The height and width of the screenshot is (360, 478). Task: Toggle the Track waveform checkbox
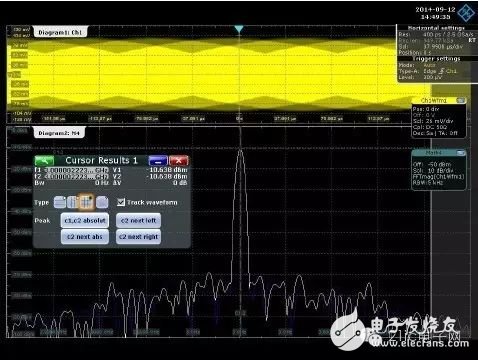click(x=121, y=202)
